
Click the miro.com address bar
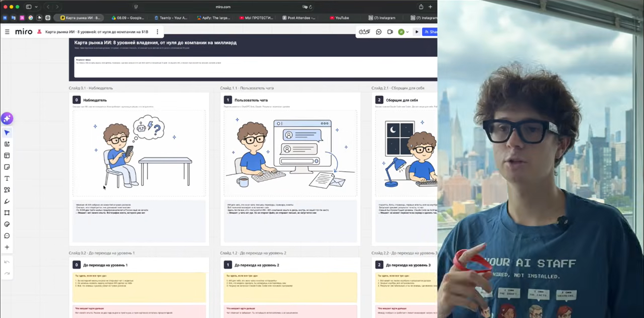point(223,7)
